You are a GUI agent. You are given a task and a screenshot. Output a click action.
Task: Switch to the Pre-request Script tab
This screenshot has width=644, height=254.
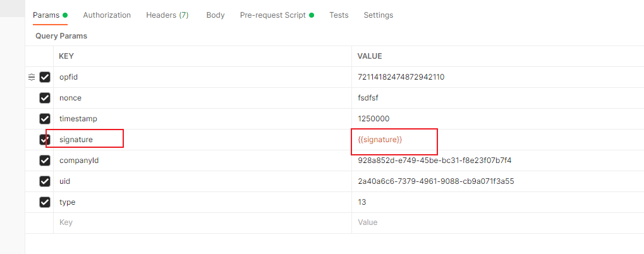(x=277, y=15)
